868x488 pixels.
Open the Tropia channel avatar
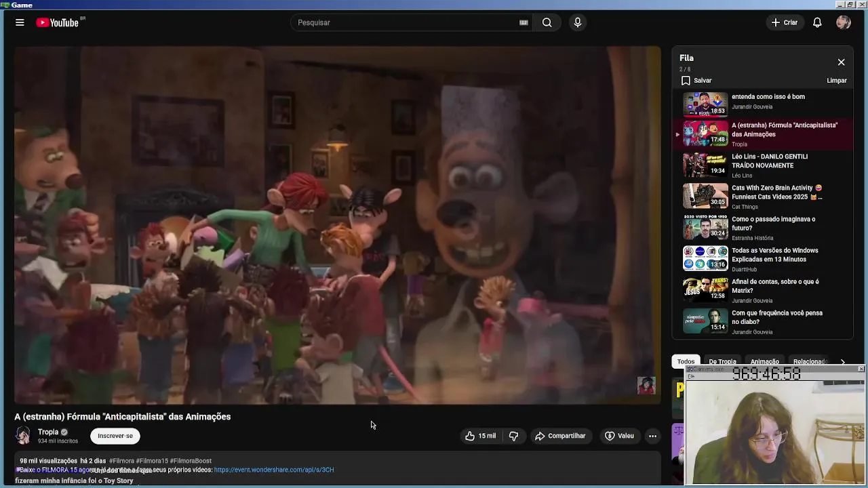point(23,436)
